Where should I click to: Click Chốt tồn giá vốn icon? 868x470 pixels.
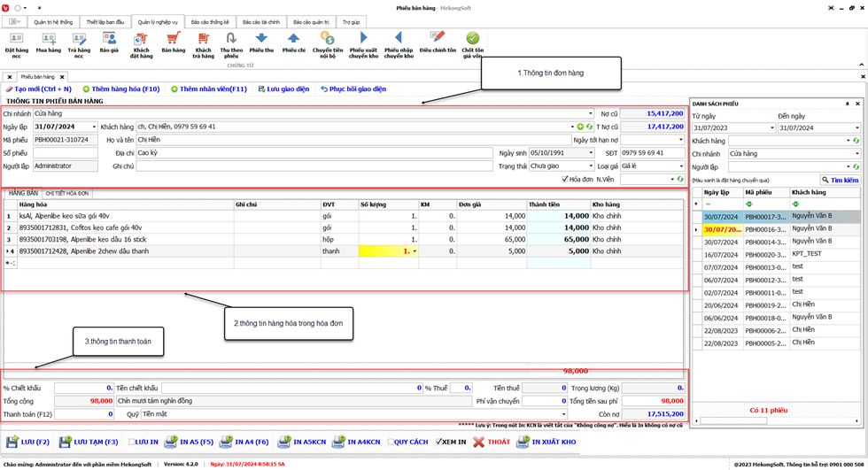pos(472,42)
